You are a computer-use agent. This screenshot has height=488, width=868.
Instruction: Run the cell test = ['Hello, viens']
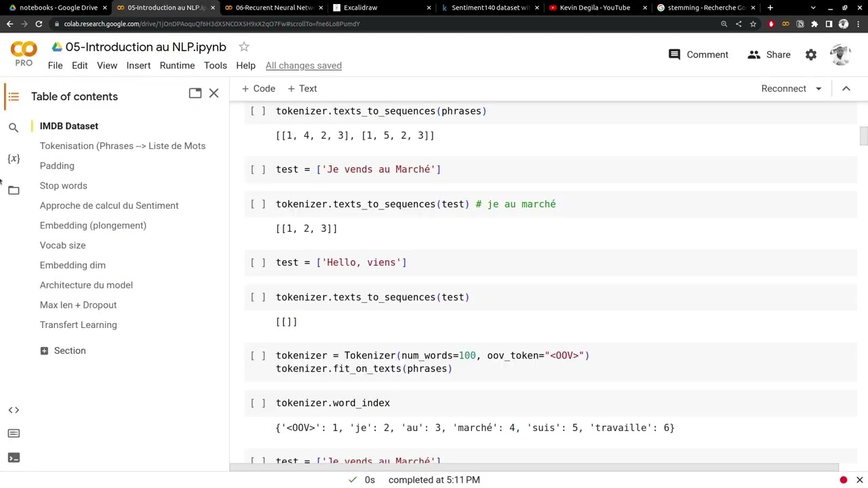(258, 262)
